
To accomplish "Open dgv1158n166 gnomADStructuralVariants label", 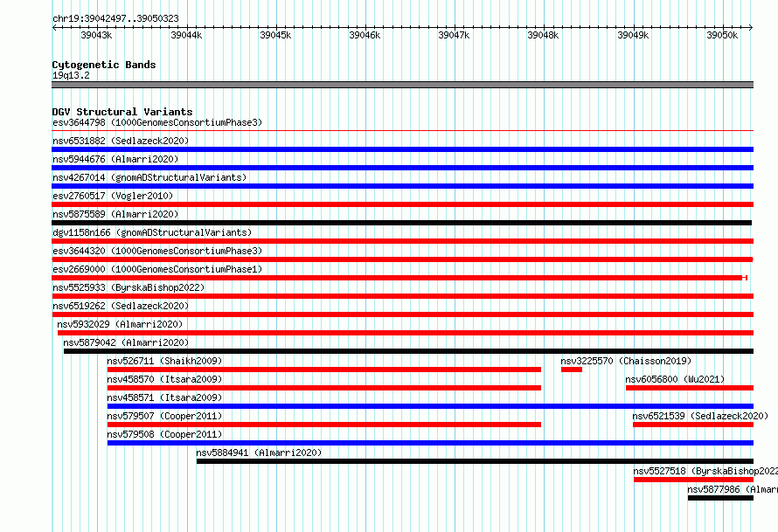I will 152,232.
